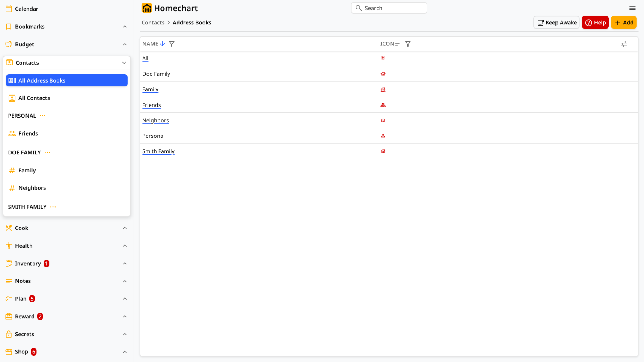Open the Smith Family address book link

(x=158, y=151)
